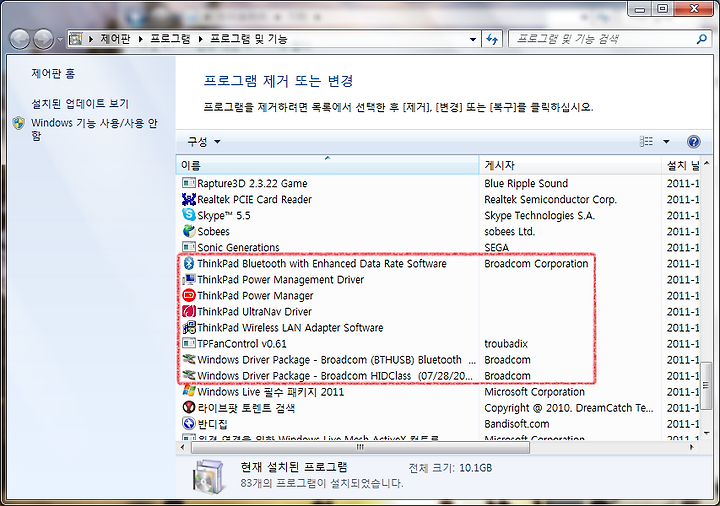Viewport: 720px width, 506px height.
Task: Expand the arrow after 제어판 breadcrumb
Action: tap(141, 39)
